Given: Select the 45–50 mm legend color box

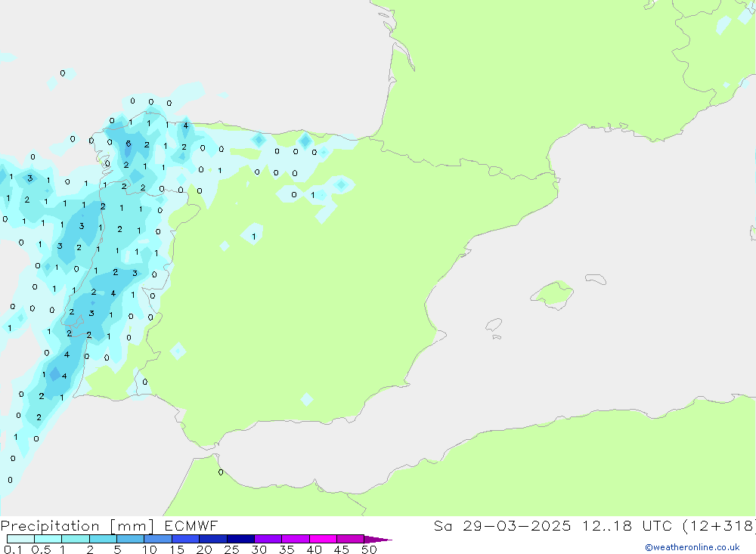Looking at the screenshot, I should click(x=351, y=539).
